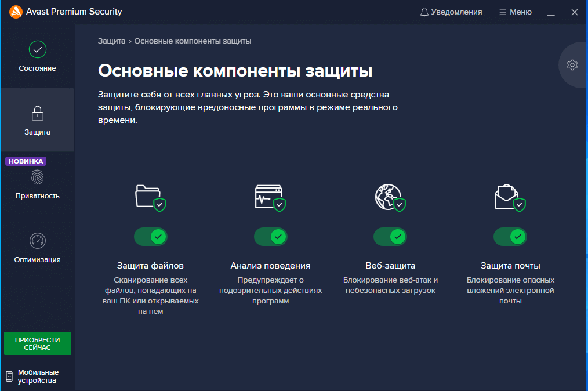Click the behavior analysis window icon
This screenshot has height=391, width=588.
[270, 198]
